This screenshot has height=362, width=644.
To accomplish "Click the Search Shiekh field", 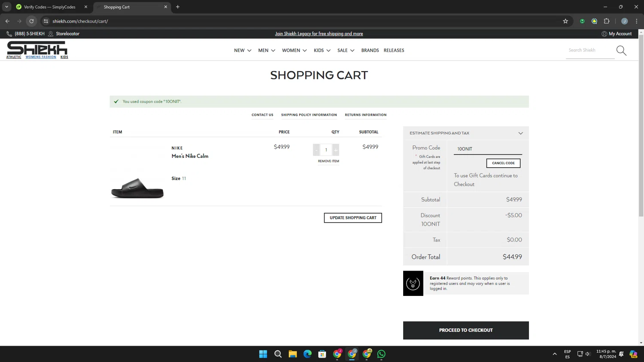I will 590,50.
